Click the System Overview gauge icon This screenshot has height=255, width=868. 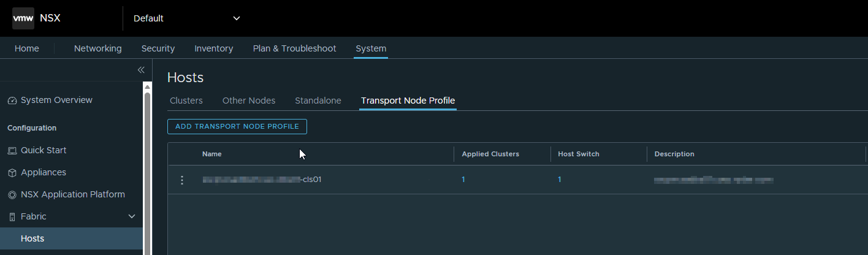[12, 101]
